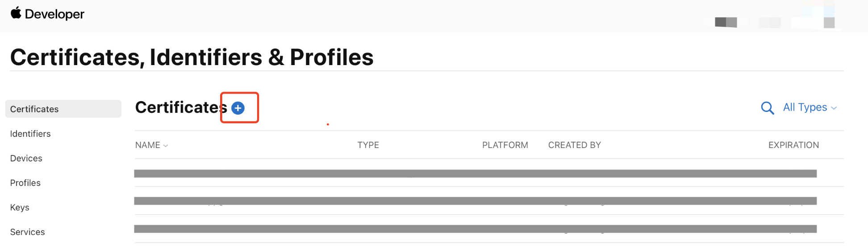Open the third certificate row
Viewport: 868px width, 247px height.
tap(475, 229)
